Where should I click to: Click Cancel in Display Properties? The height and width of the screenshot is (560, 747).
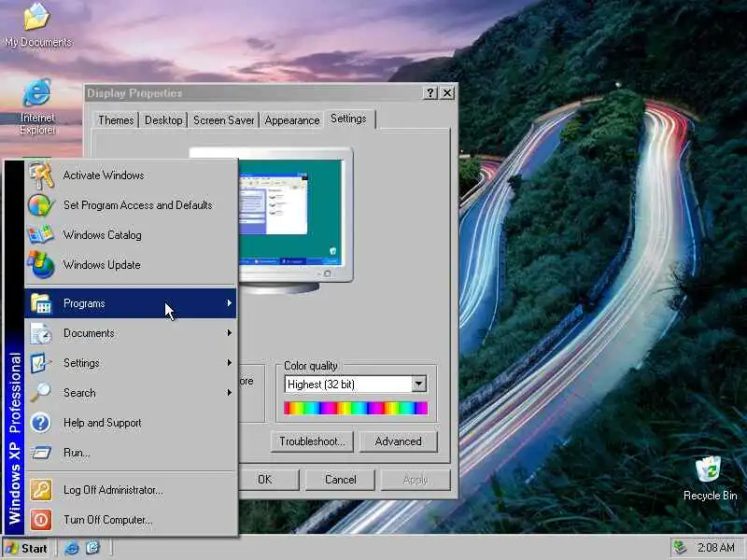pyautogui.click(x=340, y=480)
